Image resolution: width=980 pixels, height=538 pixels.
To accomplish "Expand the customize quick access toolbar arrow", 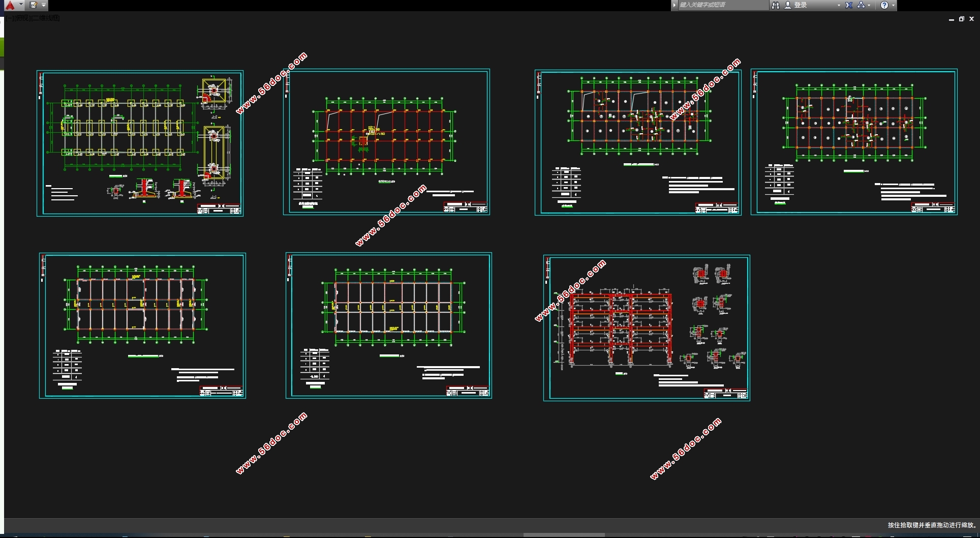I will click(x=44, y=5).
